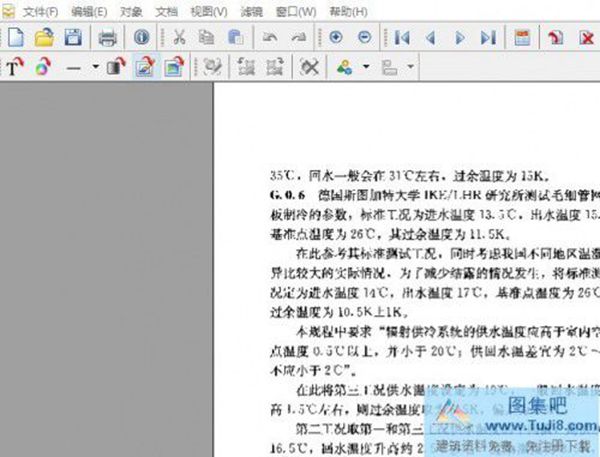
Task: Open the 文档 menu
Action: 166,12
